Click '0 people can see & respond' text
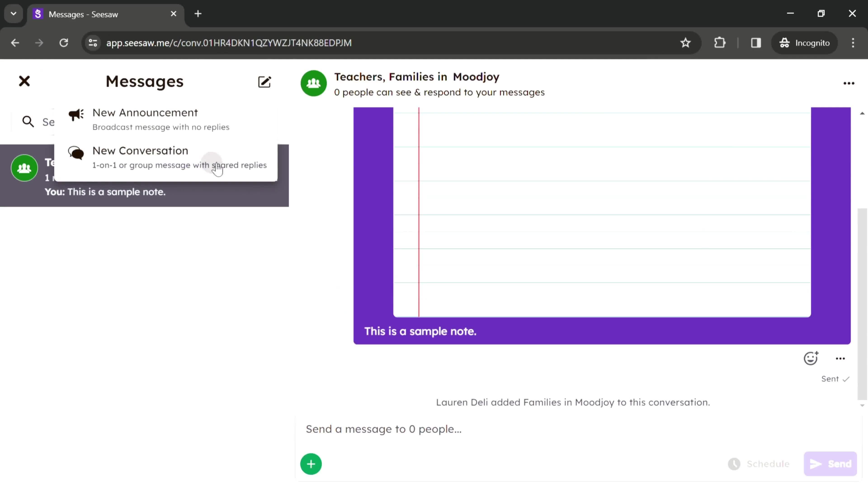 [439, 92]
